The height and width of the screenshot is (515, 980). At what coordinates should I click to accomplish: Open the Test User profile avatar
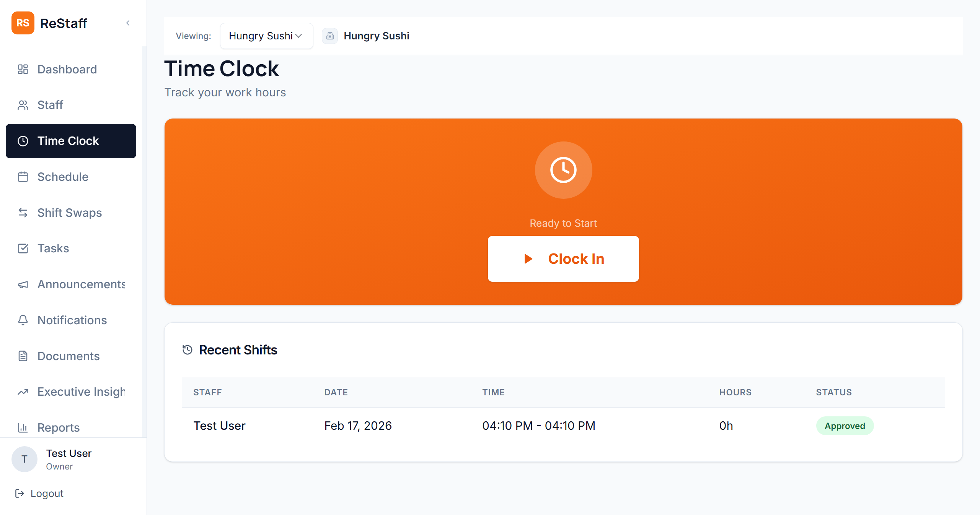tap(24, 459)
